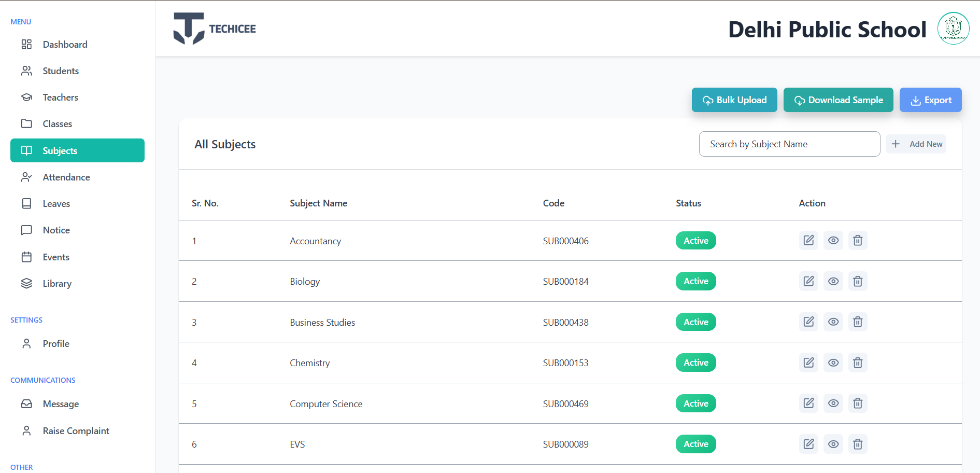The height and width of the screenshot is (473, 980).
Task: Select the Library stacked-books icon
Action: click(26, 283)
